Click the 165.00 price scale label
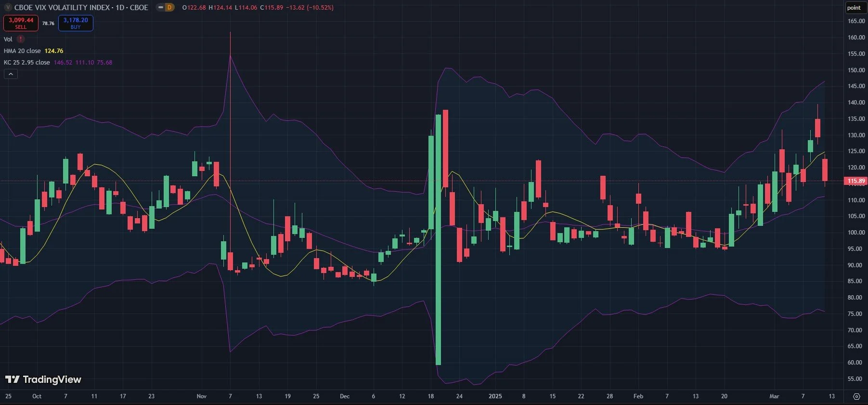This screenshot has height=405, width=868. [x=856, y=21]
